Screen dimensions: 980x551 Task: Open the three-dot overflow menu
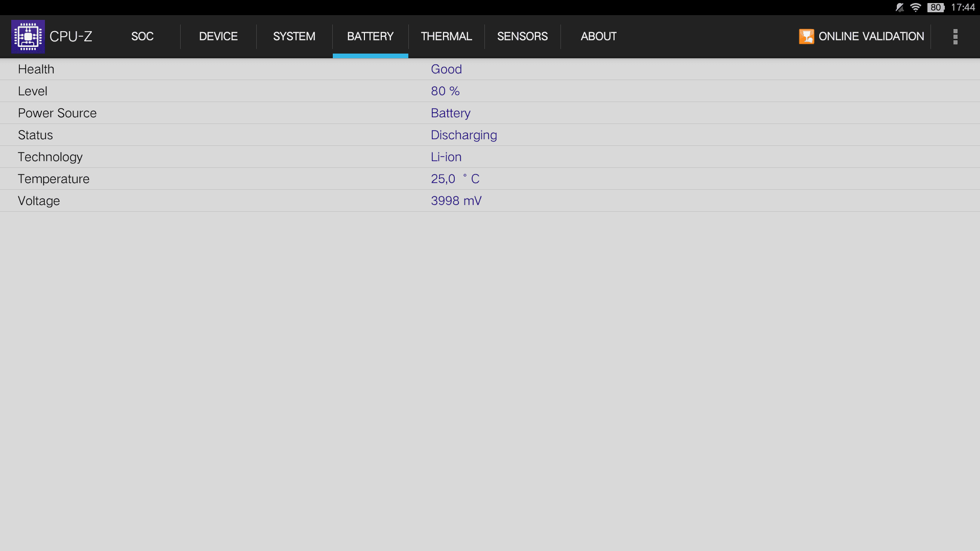(x=955, y=37)
